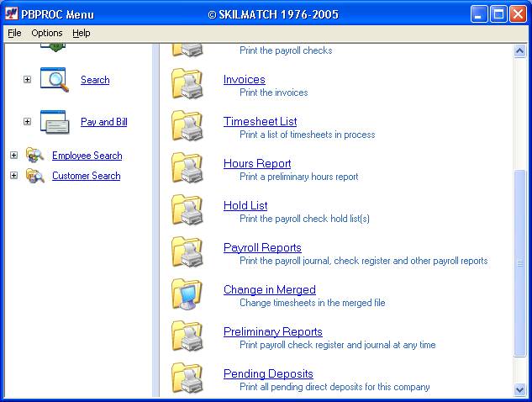
Task: Click 'Print a preliminary hours report' text
Action: [298, 177]
